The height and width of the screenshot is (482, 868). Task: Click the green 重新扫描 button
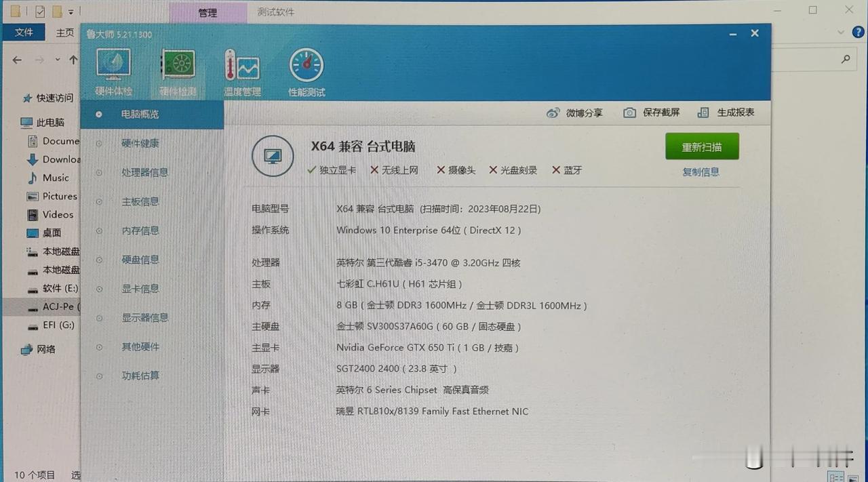(702, 146)
